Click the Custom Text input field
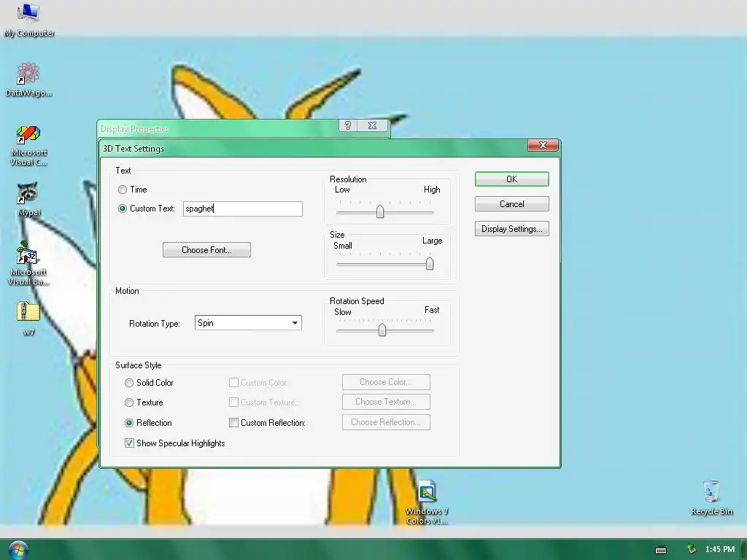Viewport: 747px width, 560px height. pyautogui.click(x=242, y=209)
